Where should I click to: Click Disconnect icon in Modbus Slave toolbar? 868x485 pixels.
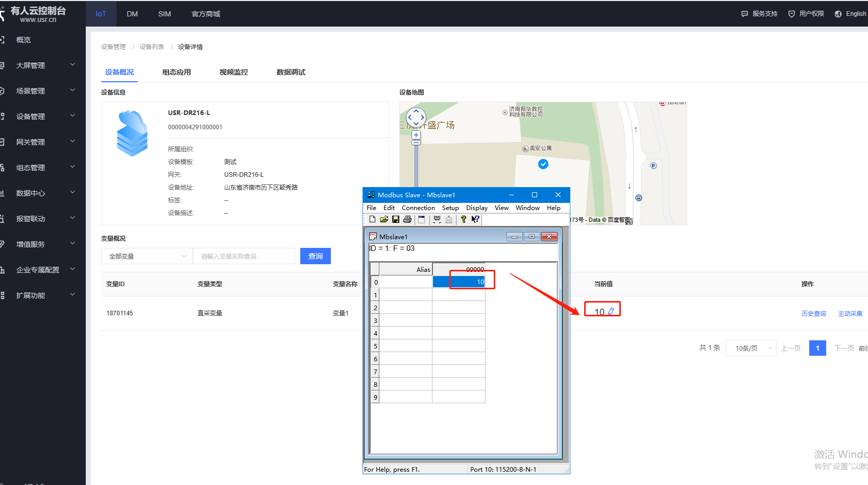[449, 219]
